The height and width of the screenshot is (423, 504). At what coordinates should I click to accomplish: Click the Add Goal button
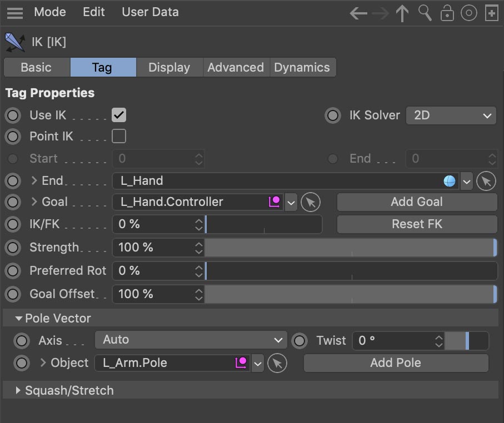pos(416,202)
